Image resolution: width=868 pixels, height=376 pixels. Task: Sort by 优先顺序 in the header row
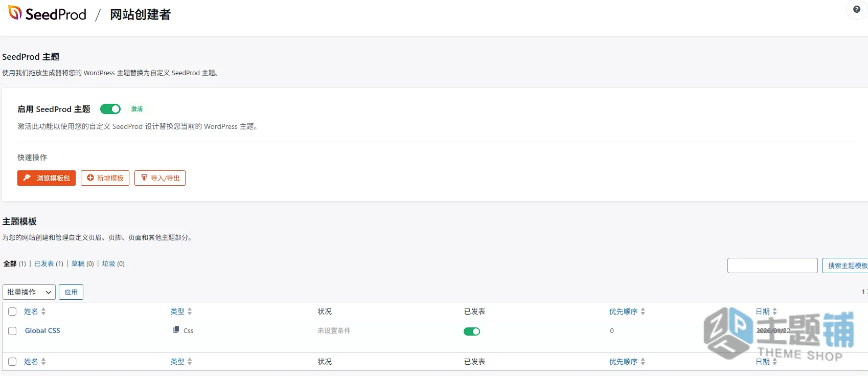click(x=627, y=312)
